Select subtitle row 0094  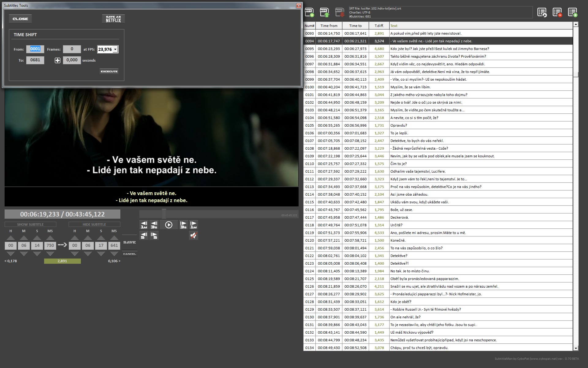tap(438, 41)
